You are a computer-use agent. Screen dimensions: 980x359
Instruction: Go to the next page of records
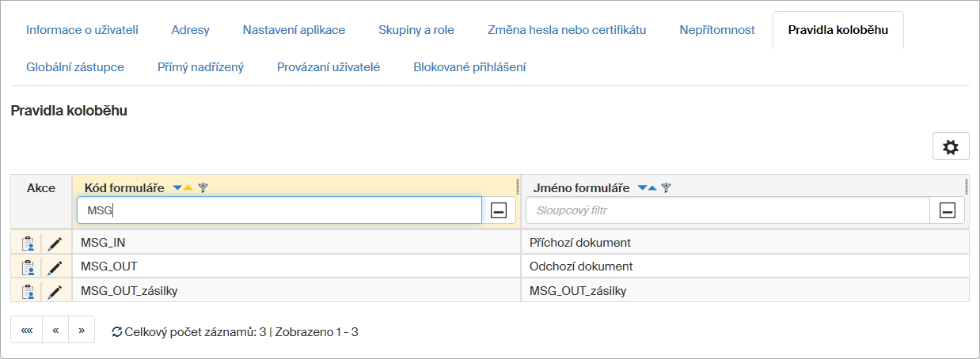point(82,330)
